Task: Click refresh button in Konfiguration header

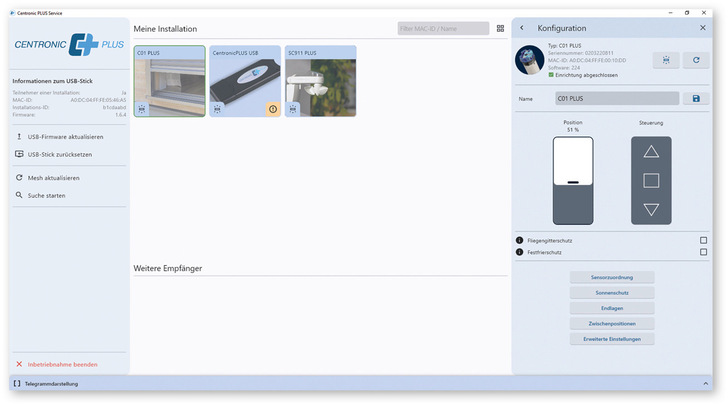Action: coord(696,60)
